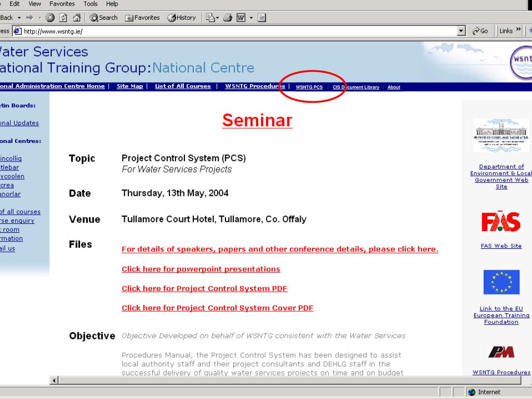Open the Favorites menu
The height and width of the screenshot is (399, 532).
click(x=62, y=4)
